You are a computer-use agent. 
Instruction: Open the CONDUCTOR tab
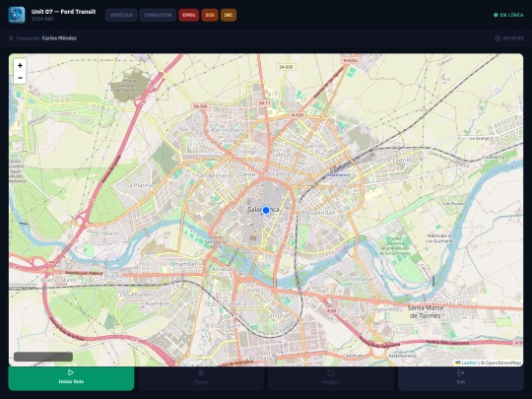158,15
